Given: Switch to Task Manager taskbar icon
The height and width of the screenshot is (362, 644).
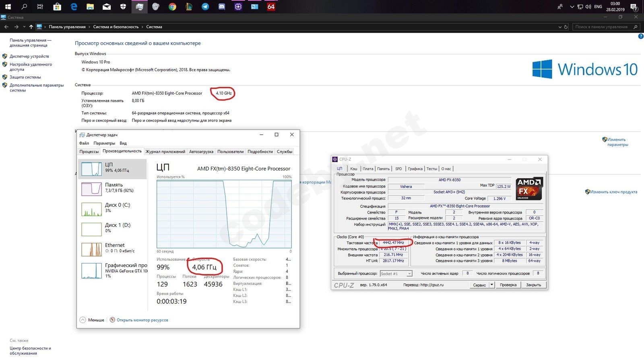Looking at the screenshot, I should pos(139,6).
